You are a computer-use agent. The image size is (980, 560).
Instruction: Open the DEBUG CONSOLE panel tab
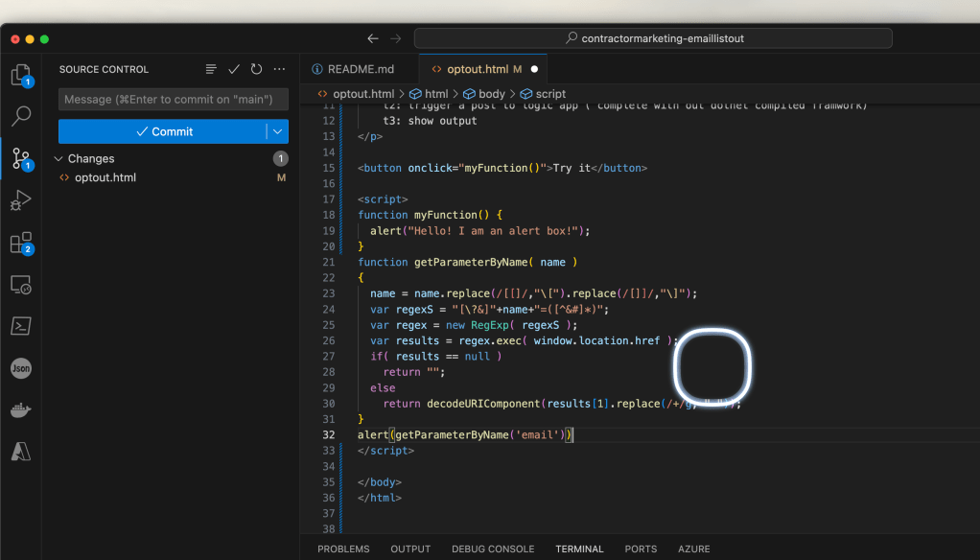point(493,548)
